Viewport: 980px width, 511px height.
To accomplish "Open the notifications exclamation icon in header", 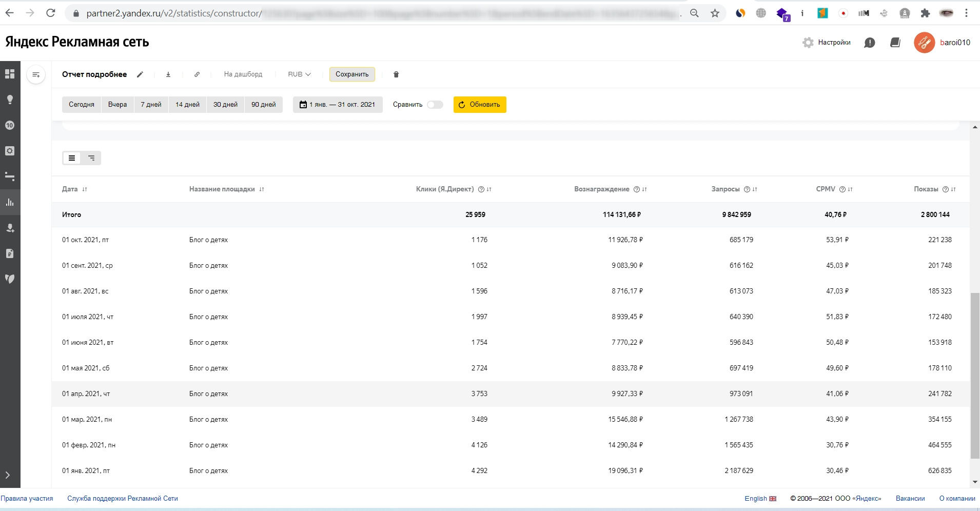I will 870,43.
